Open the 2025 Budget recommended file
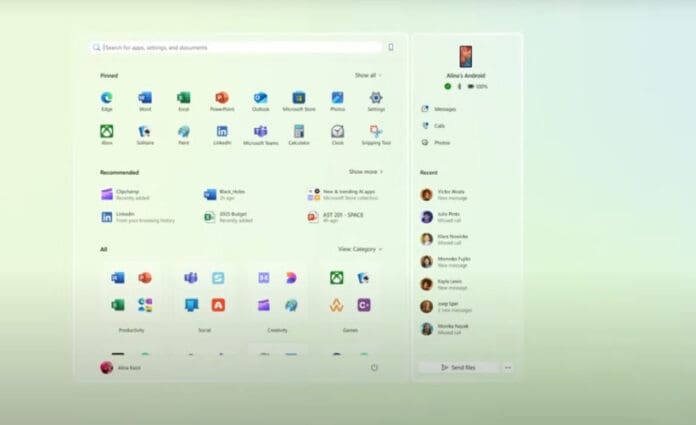The image size is (696, 425). (x=229, y=216)
